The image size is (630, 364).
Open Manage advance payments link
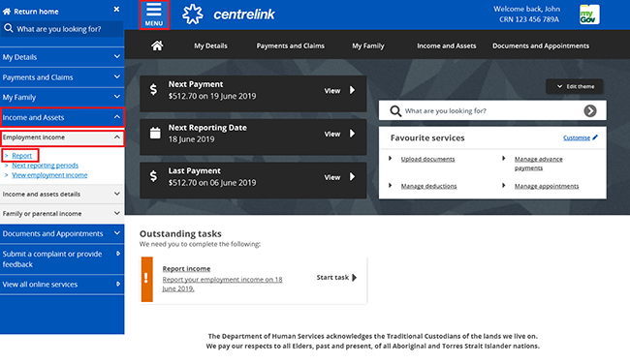(x=538, y=164)
